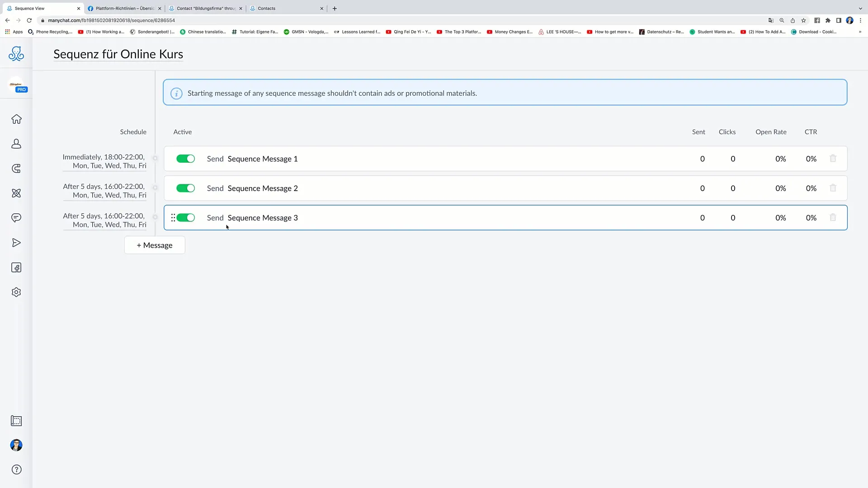
Task: Click the Home/Dashboard icon in sidebar
Action: [16, 119]
